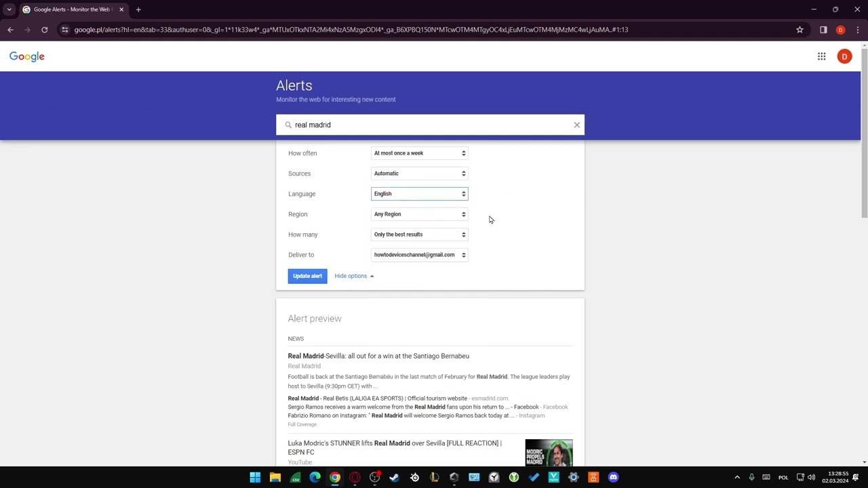Open the Modric video thumbnail

[549, 453]
